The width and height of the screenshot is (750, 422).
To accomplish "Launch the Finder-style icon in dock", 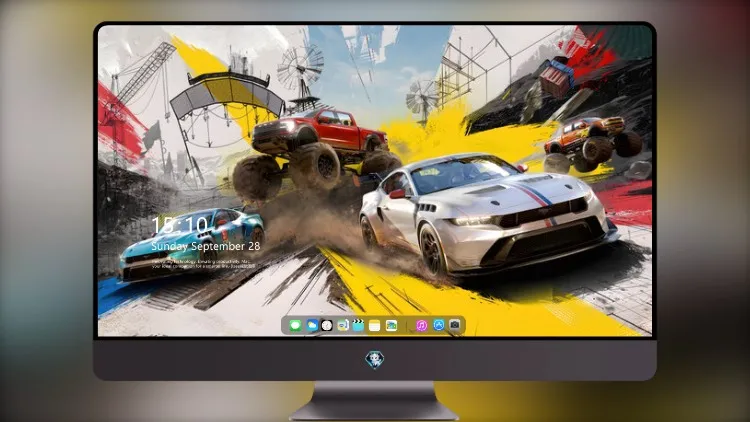I will point(342,325).
